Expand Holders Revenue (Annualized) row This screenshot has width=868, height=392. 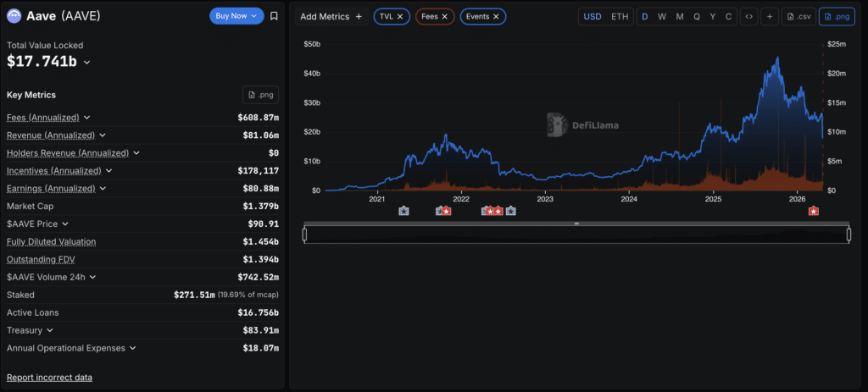point(136,153)
